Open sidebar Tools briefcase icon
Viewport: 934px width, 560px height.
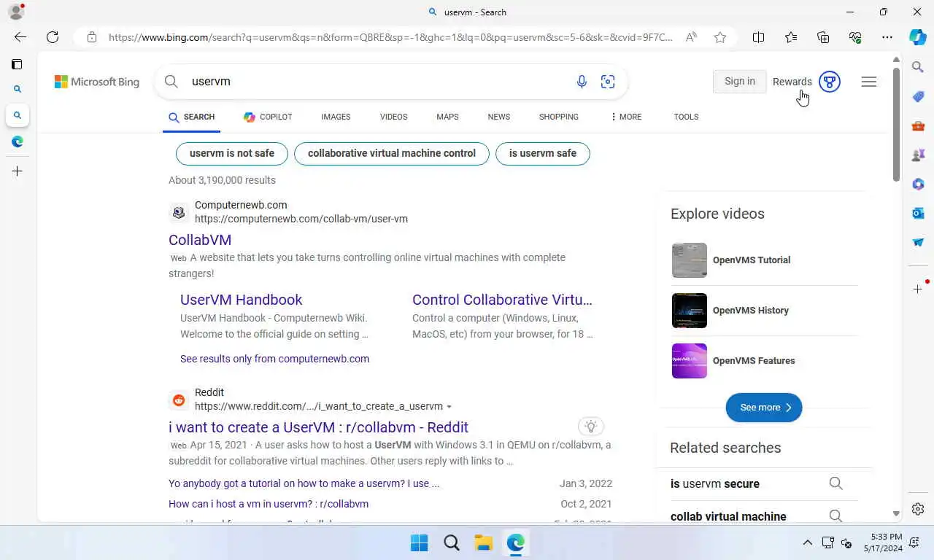[918, 125]
